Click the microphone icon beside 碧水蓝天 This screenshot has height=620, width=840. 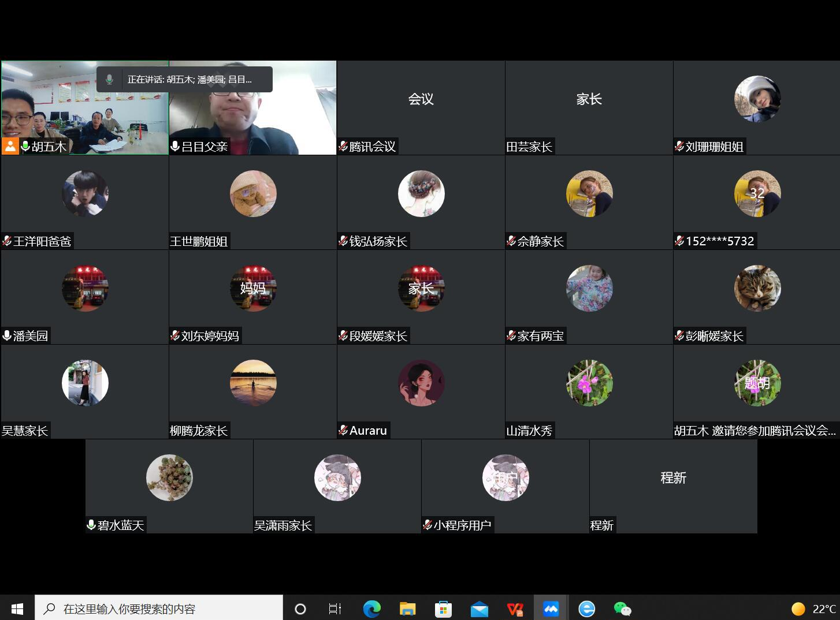91,525
